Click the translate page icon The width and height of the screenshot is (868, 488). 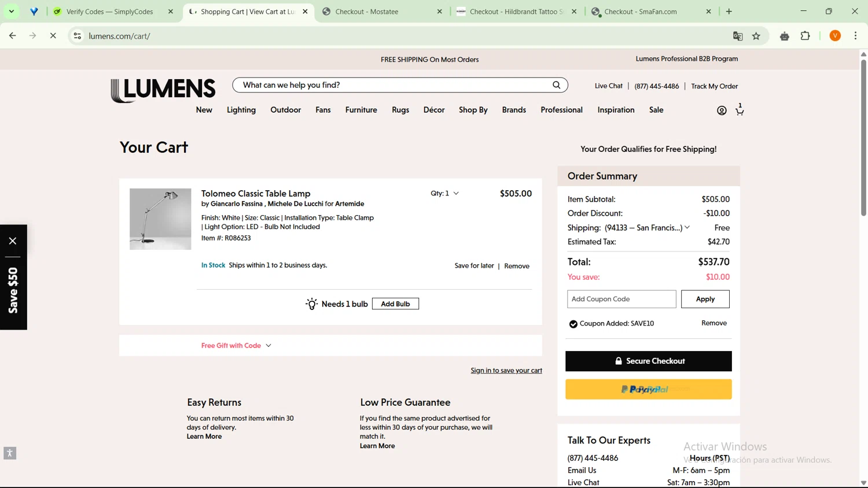(x=737, y=36)
